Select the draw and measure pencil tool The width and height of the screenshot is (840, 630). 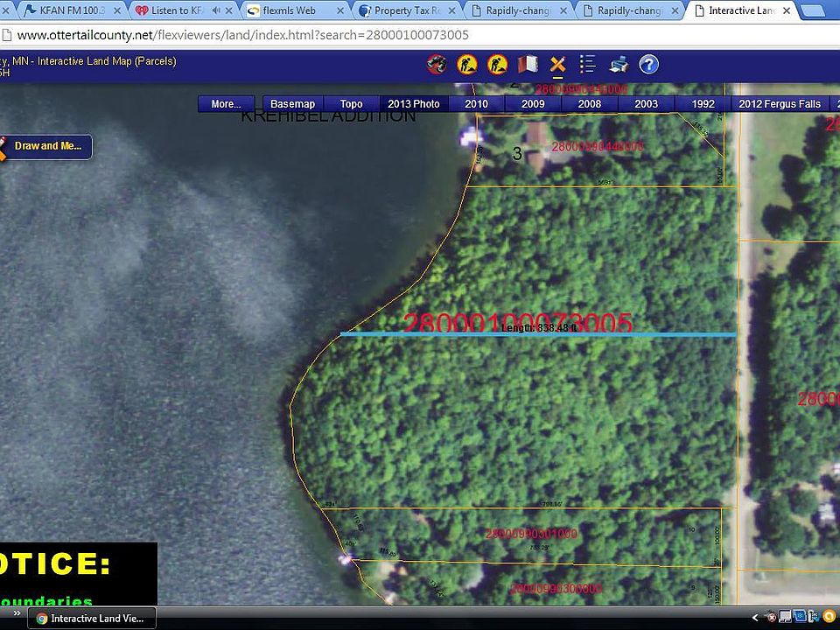pyautogui.click(x=557, y=65)
